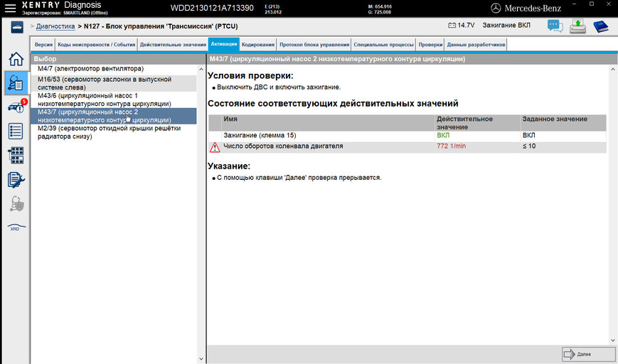The height and width of the screenshot is (364, 618).
Task: Open the blue help book icon
Action: point(601,26)
